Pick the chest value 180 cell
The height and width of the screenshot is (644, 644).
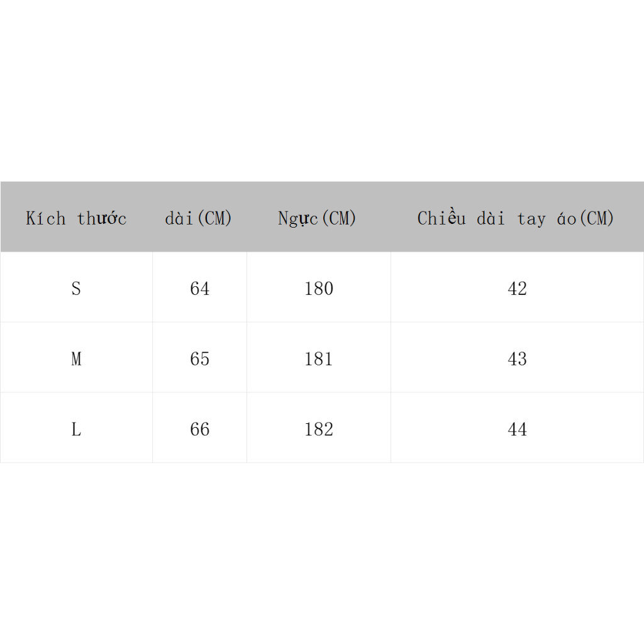318,289
